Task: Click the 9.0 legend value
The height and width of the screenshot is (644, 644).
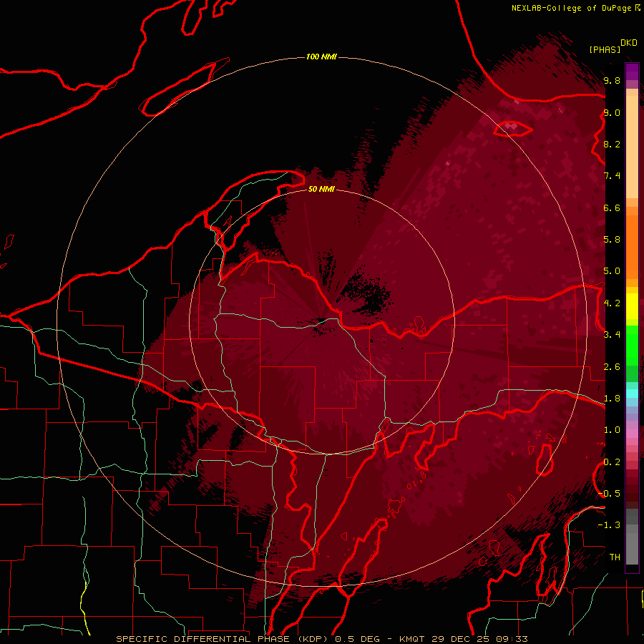Action: tap(612, 112)
